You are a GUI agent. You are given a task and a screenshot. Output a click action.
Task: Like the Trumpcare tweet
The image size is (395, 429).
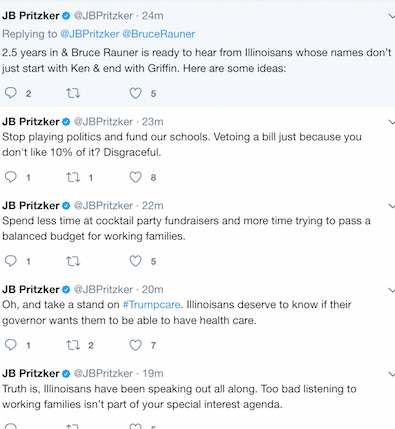point(135,345)
